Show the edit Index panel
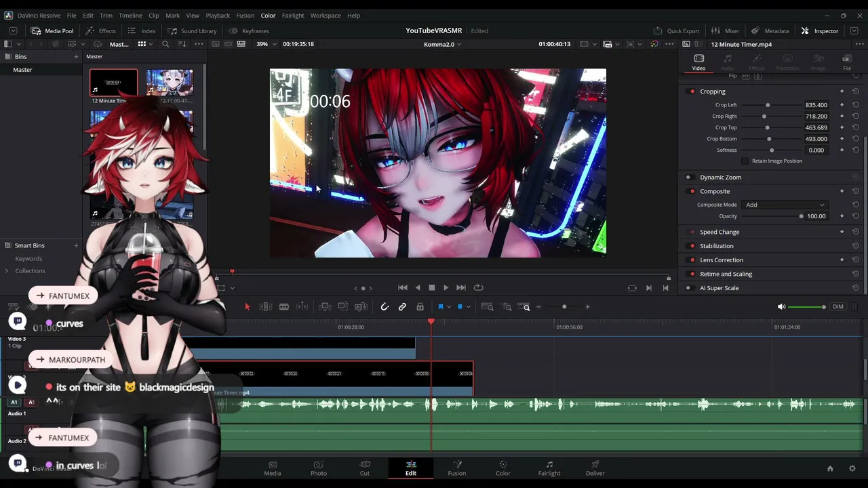The width and height of the screenshot is (868, 488). click(142, 30)
